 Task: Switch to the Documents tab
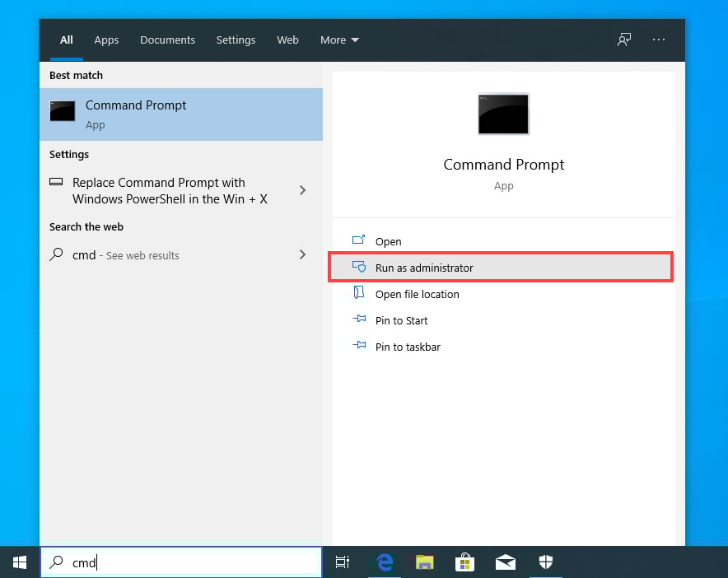click(167, 40)
